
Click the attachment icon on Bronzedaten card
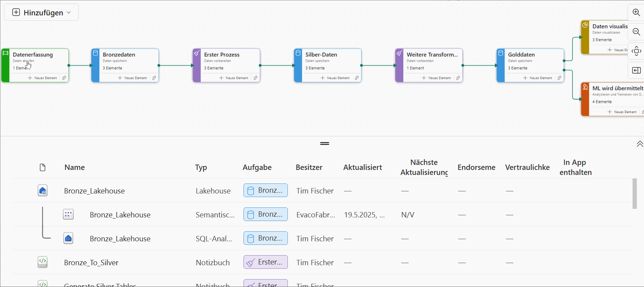point(154,78)
